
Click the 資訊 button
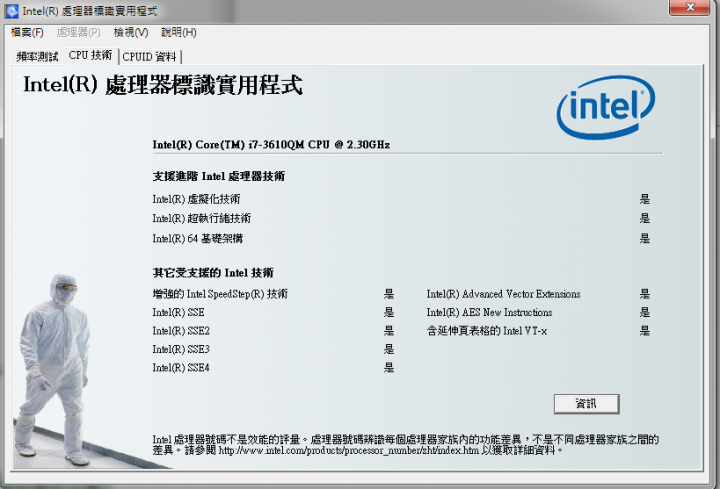[x=586, y=404]
